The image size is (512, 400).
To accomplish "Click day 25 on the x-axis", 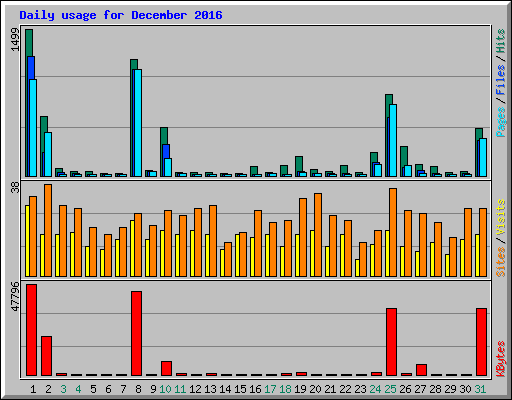I will (390, 389).
